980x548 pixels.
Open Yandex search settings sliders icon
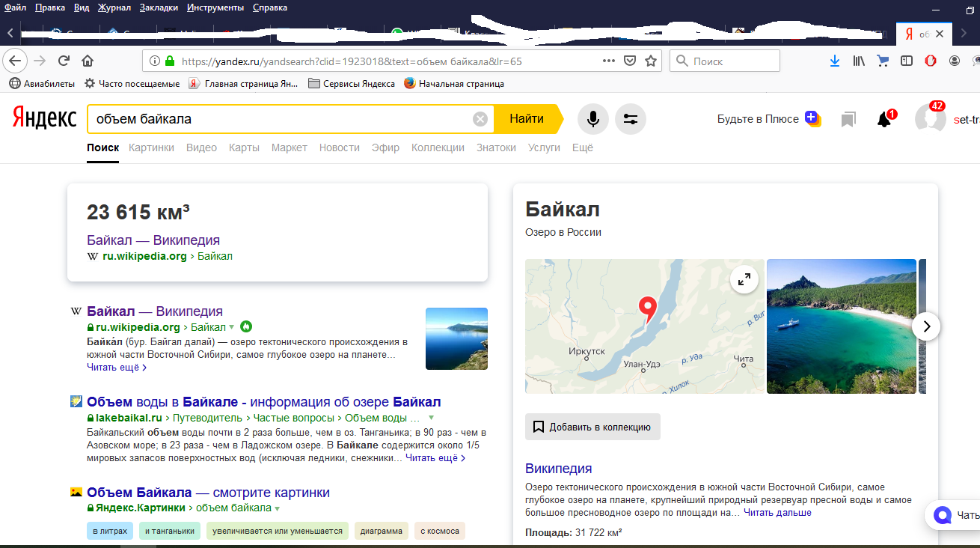[631, 119]
